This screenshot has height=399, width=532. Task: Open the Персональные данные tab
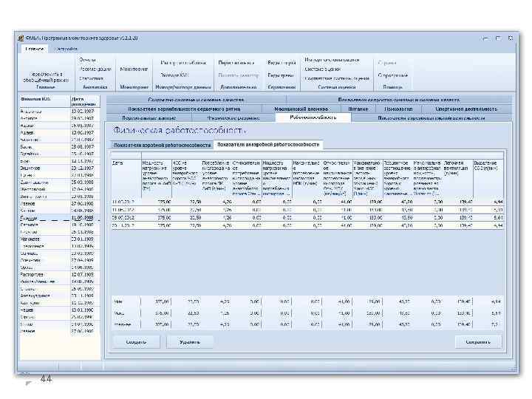coord(149,118)
